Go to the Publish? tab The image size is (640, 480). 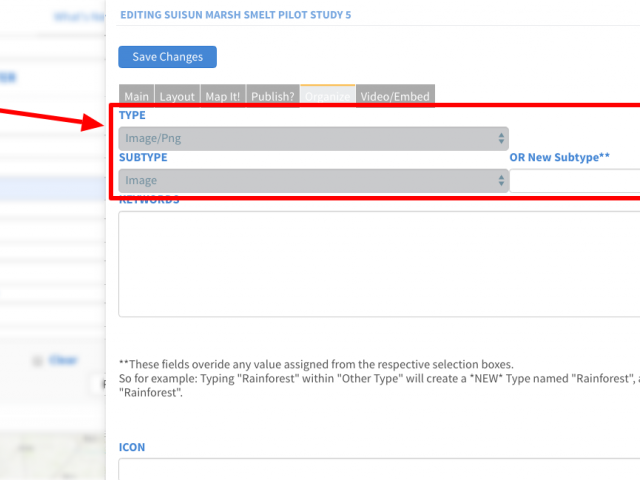click(x=273, y=96)
